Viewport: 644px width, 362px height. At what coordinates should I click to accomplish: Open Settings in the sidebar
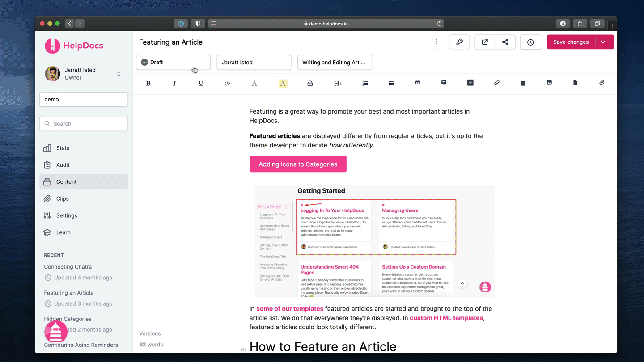point(84,215)
